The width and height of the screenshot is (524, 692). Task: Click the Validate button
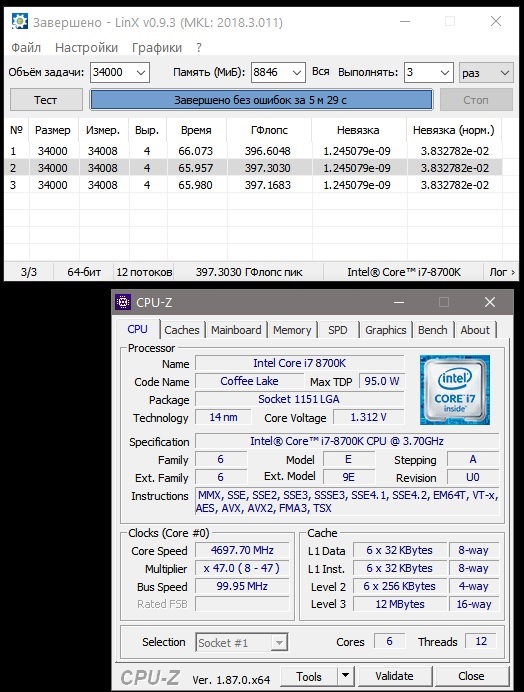[x=394, y=677]
